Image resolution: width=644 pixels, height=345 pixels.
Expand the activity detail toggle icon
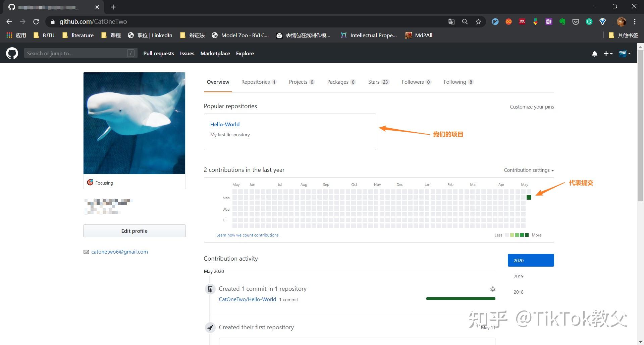tap(493, 289)
